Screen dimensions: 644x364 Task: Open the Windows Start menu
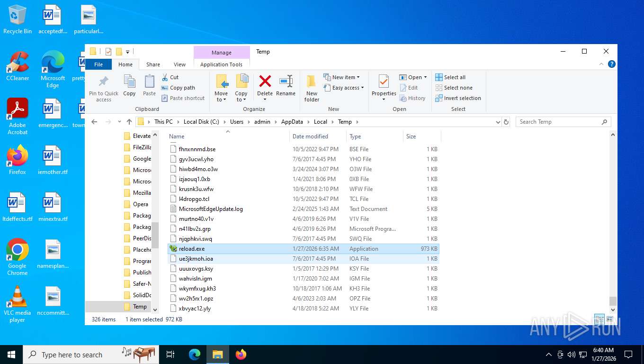11,354
